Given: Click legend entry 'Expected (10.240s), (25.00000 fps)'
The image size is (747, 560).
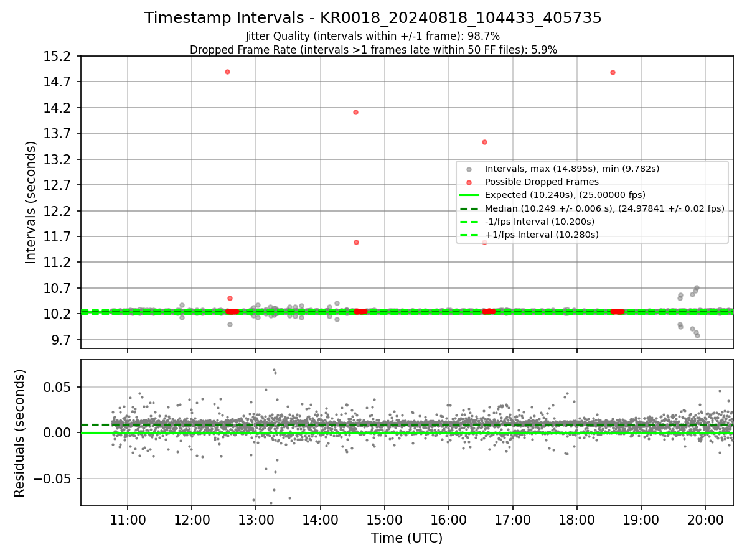Looking at the screenshot, I should [565, 195].
